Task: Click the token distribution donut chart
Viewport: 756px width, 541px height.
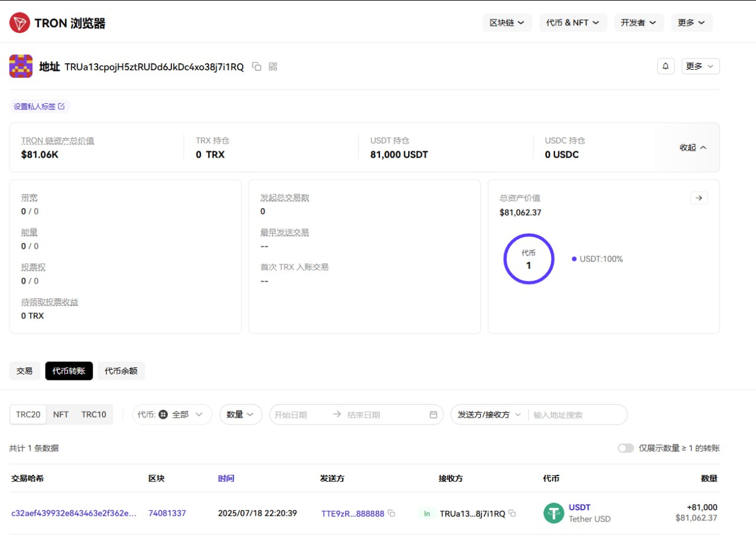Action: 529,259
